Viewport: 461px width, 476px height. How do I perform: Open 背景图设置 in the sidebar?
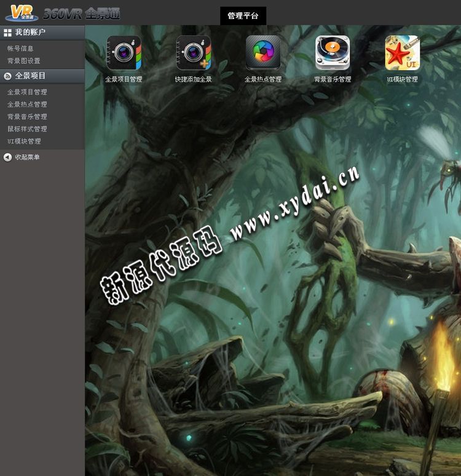pos(24,61)
